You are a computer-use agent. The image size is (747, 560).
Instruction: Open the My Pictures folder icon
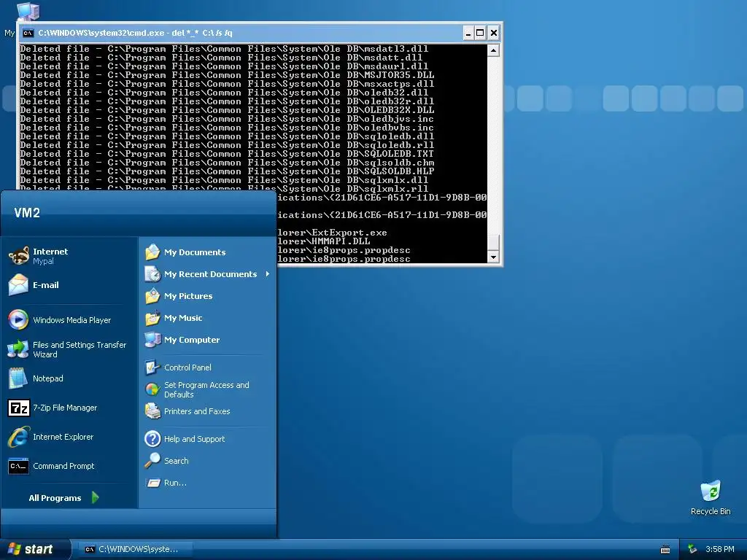pyautogui.click(x=152, y=296)
